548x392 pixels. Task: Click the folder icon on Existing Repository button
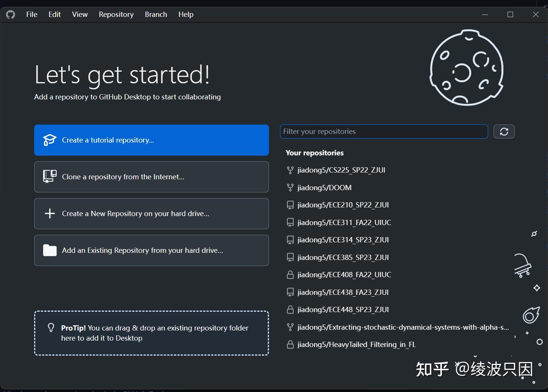pos(49,250)
